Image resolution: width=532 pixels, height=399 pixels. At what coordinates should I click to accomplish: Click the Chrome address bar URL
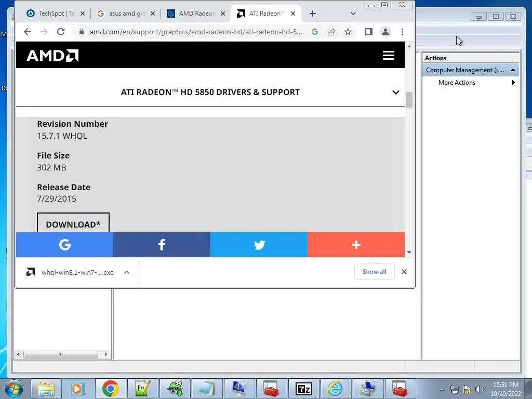tap(196, 32)
